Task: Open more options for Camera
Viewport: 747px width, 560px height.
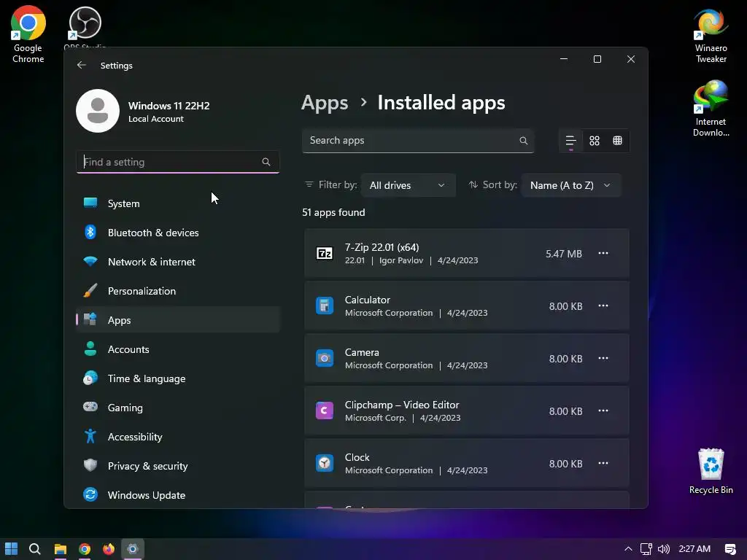Action: 603,358
